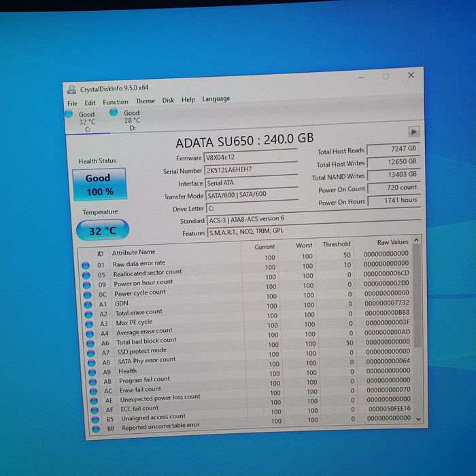Click the Worst column header
The image size is (476, 476).
(304, 245)
